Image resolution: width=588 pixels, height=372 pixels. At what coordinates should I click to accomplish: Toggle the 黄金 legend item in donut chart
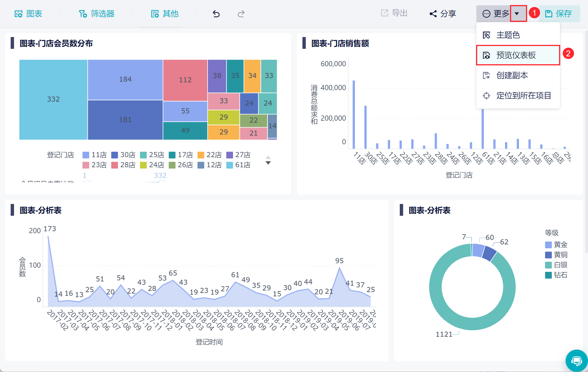(x=556, y=245)
